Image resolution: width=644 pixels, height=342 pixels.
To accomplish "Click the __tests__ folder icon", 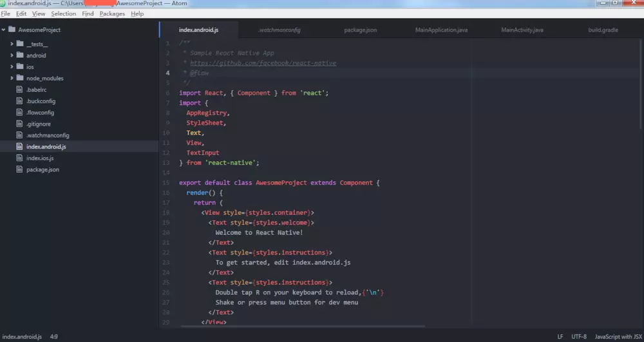I will point(20,44).
